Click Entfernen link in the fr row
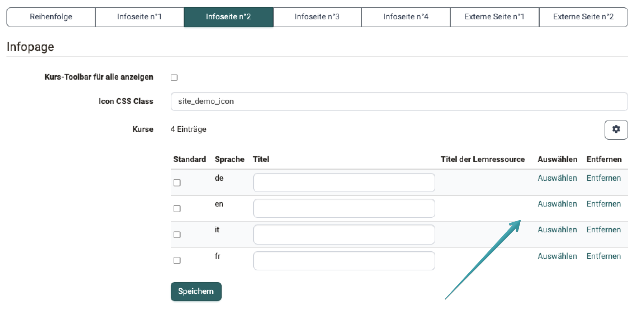The image size is (644, 317). pyautogui.click(x=604, y=256)
